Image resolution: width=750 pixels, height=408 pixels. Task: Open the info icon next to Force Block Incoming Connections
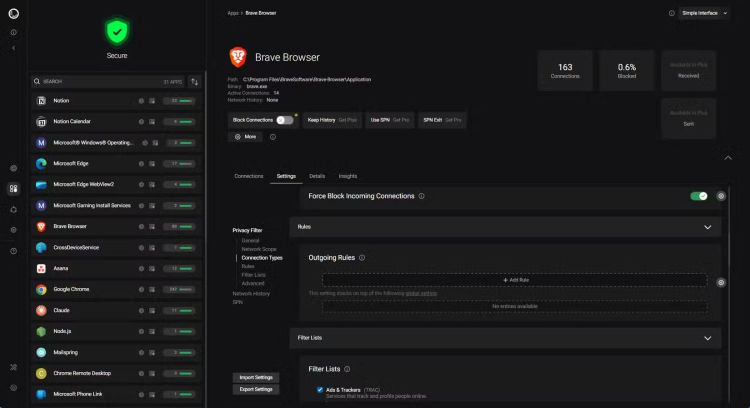pyautogui.click(x=422, y=196)
